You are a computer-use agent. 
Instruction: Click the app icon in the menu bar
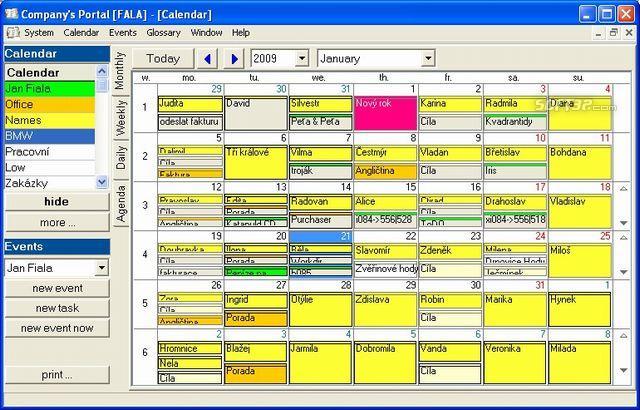coord(13,33)
